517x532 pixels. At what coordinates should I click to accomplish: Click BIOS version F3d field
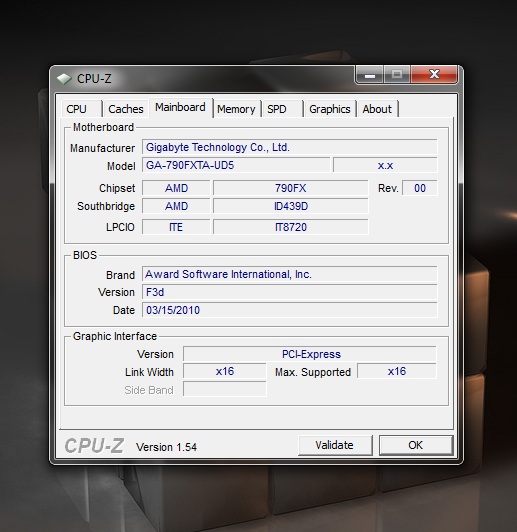(290, 292)
